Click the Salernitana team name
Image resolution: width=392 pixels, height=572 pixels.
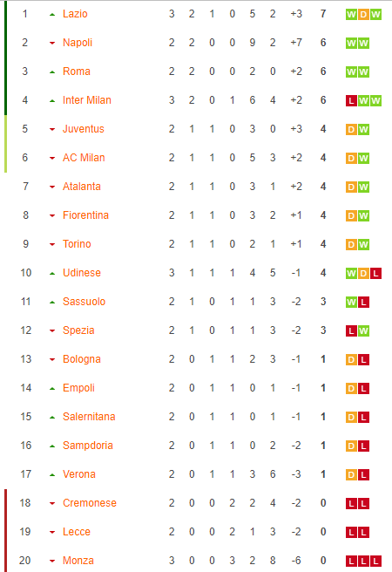coord(89,417)
